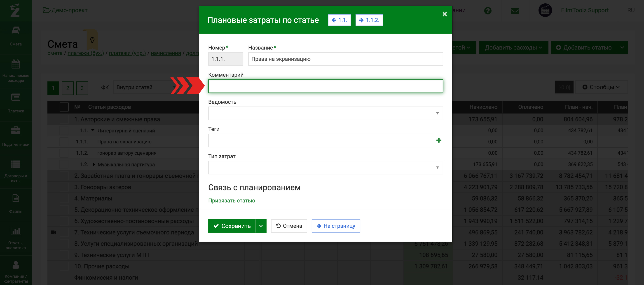
Task: Open the Сохранить options arrow
Action: (261, 226)
